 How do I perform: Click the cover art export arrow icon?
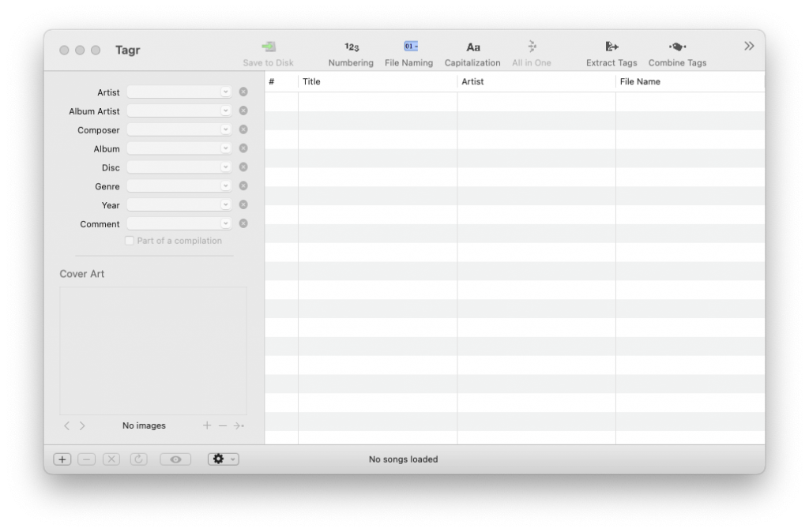pyautogui.click(x=239, y=425)
